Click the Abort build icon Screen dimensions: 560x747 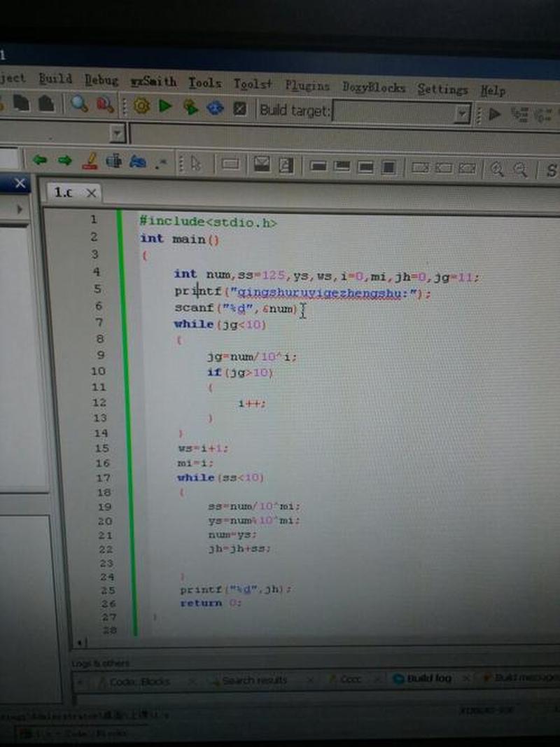coord(239,109)
